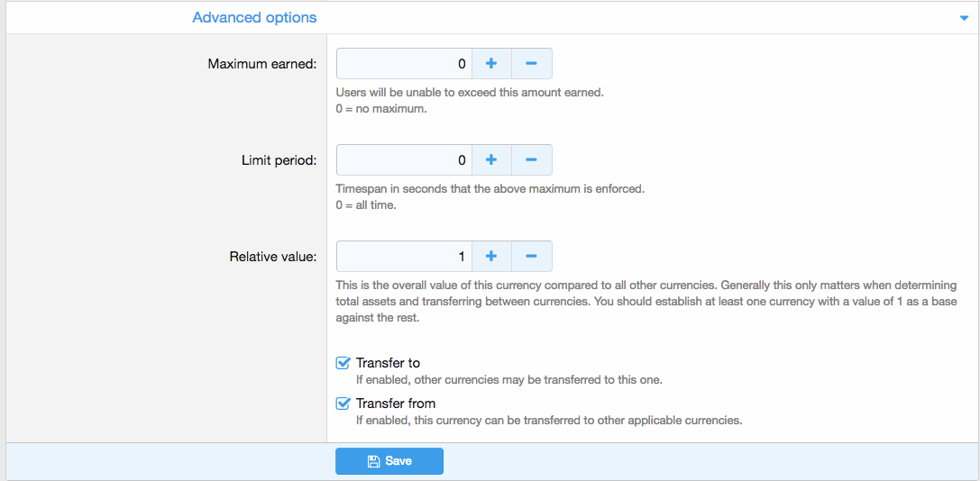Focus the Maximum earned number field
Image resolution: width=980 pixels, height=481 pixels.
(404, 64)
